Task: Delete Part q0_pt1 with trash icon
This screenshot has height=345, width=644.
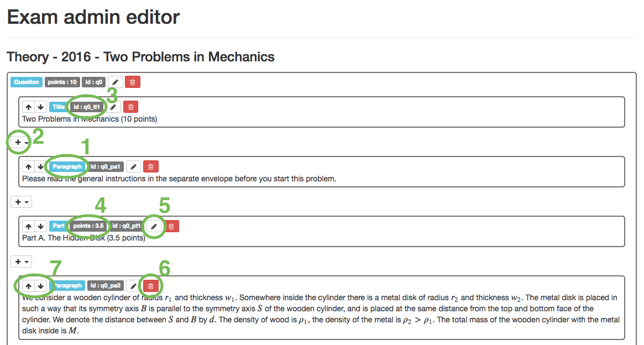Action: point(171,226)
